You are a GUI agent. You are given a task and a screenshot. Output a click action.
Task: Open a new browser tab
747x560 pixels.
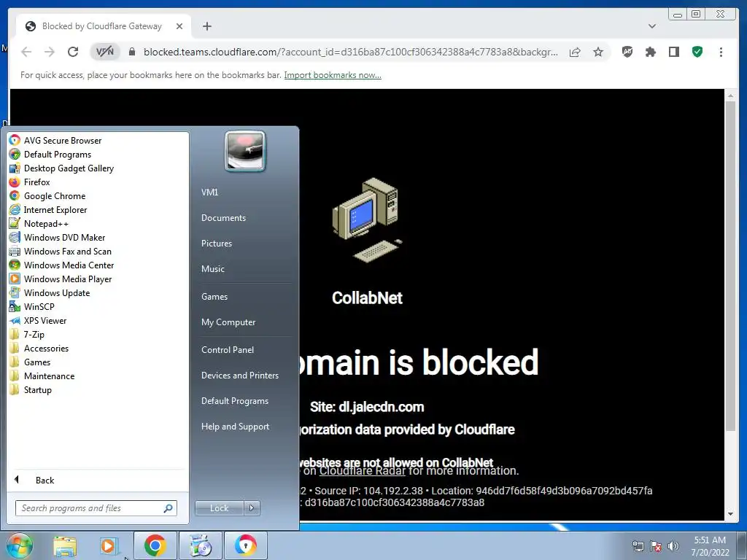click(206, 27)
